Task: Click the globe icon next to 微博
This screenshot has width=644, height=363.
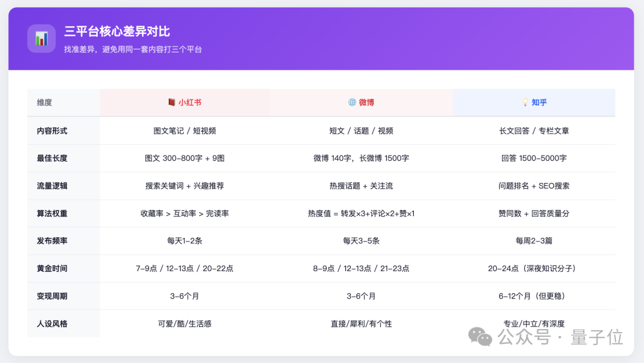Action: (x=351, y=102)
